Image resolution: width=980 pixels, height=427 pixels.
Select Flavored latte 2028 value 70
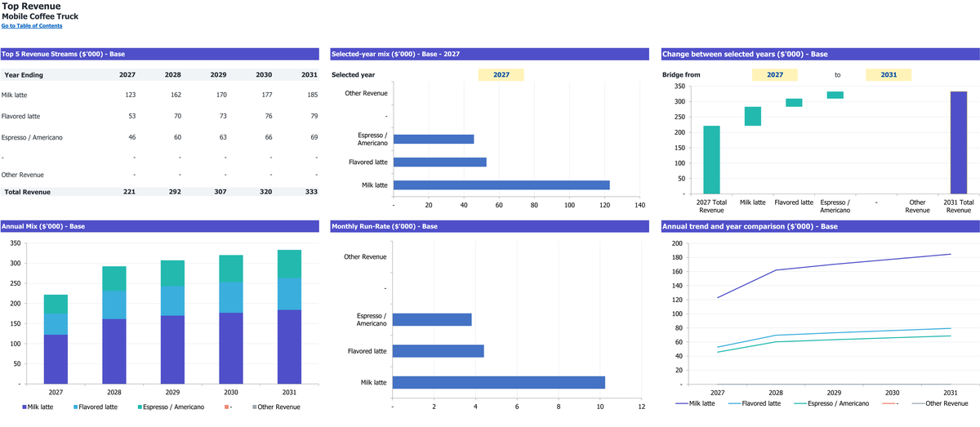(176, 116)
